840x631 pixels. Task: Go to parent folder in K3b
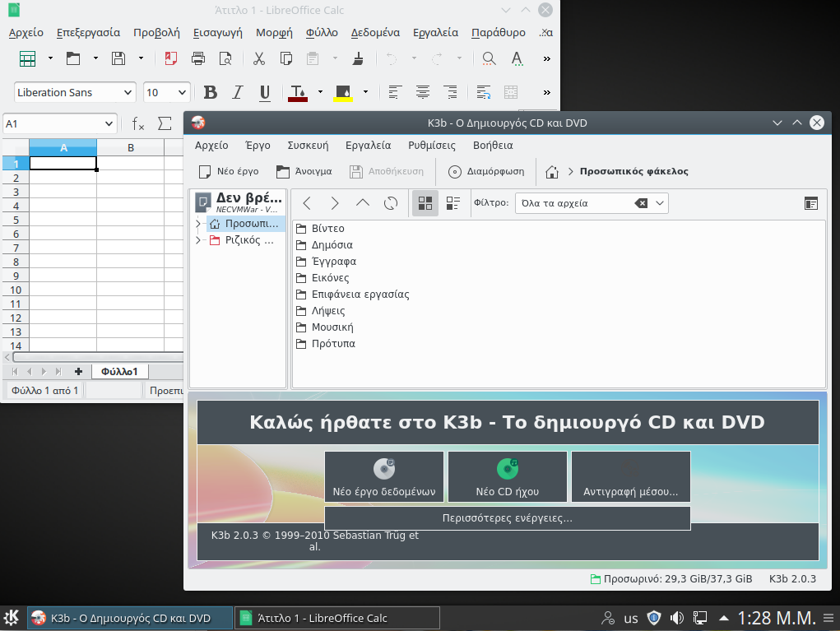(363, 203)
